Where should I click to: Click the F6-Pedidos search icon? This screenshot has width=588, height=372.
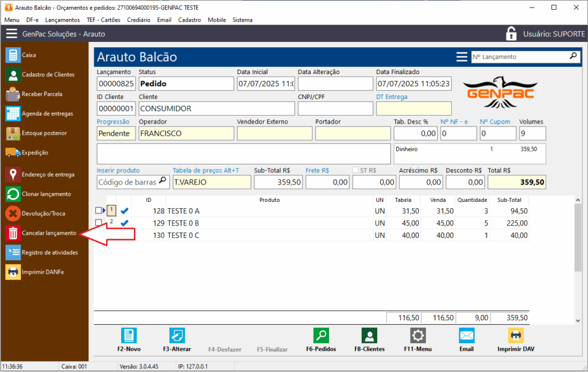tap(321, 336)
